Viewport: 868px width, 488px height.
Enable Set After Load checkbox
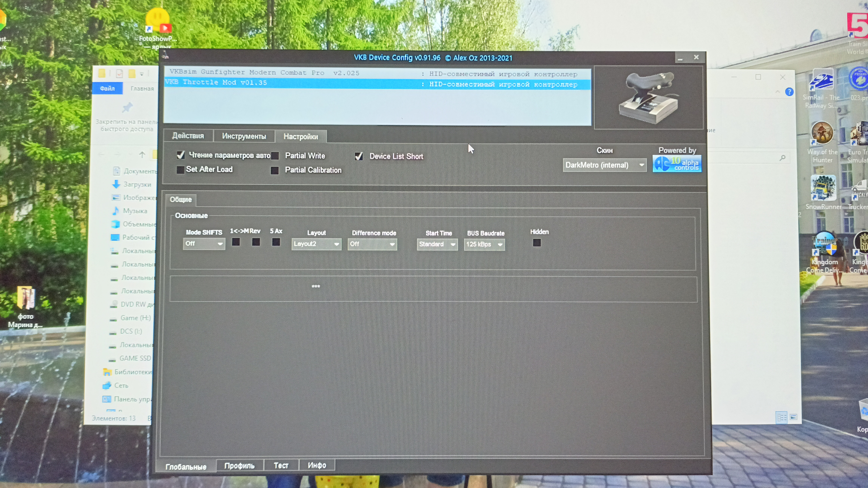[x=180, y=170]
